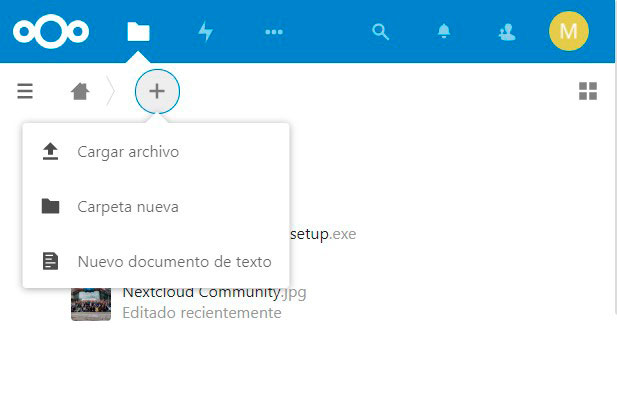
Task: Select Cargar archivo menu entry
Action: click(156, 151)
